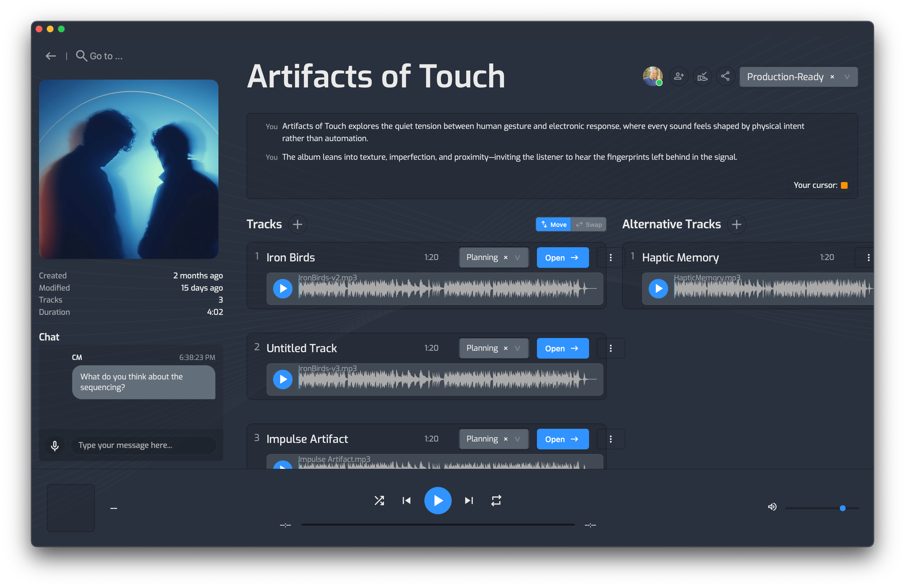This screenshot has height=588, width=905.
Task: Mute the volume speaker icon
Action: [x=772, y=507]
